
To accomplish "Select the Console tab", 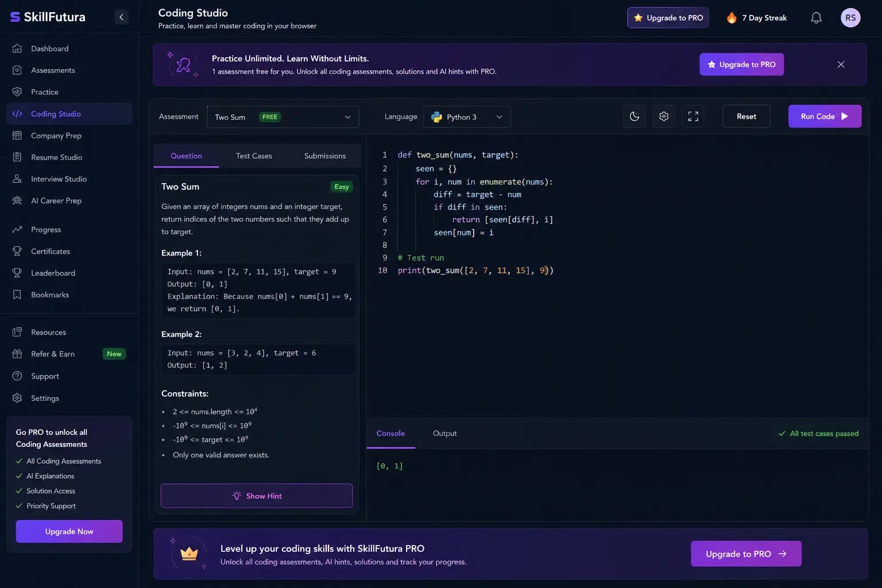I will point(390,434).
